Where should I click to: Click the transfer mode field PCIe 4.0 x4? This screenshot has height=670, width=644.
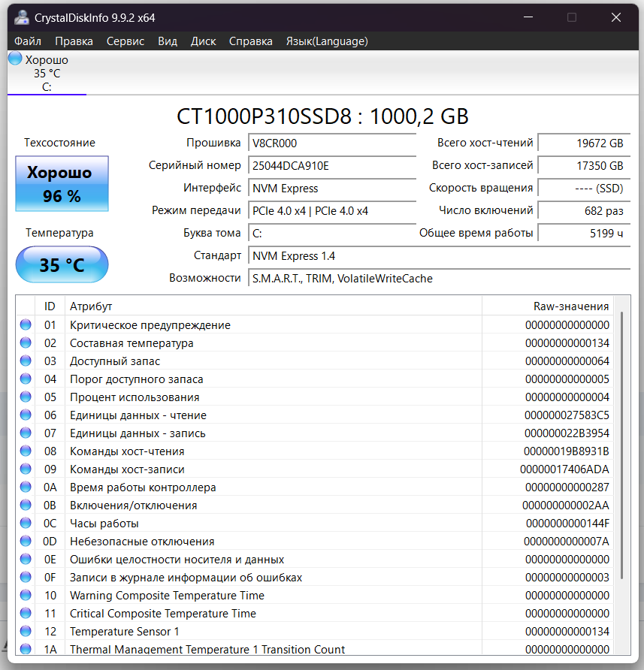(332, 211)
